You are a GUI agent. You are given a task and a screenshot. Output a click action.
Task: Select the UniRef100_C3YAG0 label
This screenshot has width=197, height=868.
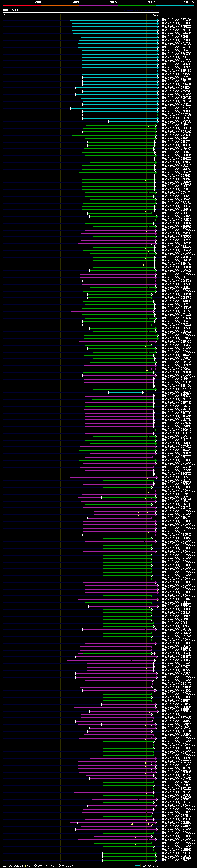click(x=176, y=338)
